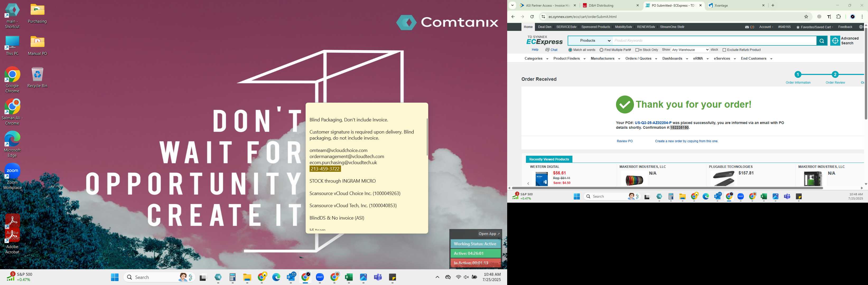868x285 pixels.
Task: Expand the Orders / Quotes menu
Action: tap(641, 59)
